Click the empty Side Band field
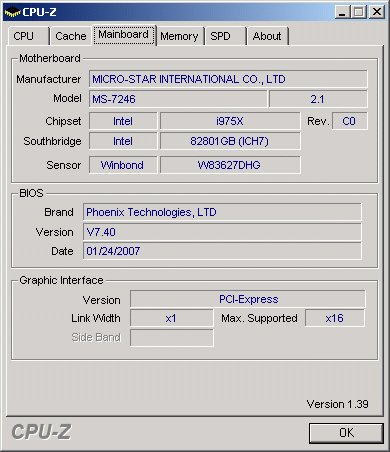This screenshot has height=452, width=390. [172, 338]
